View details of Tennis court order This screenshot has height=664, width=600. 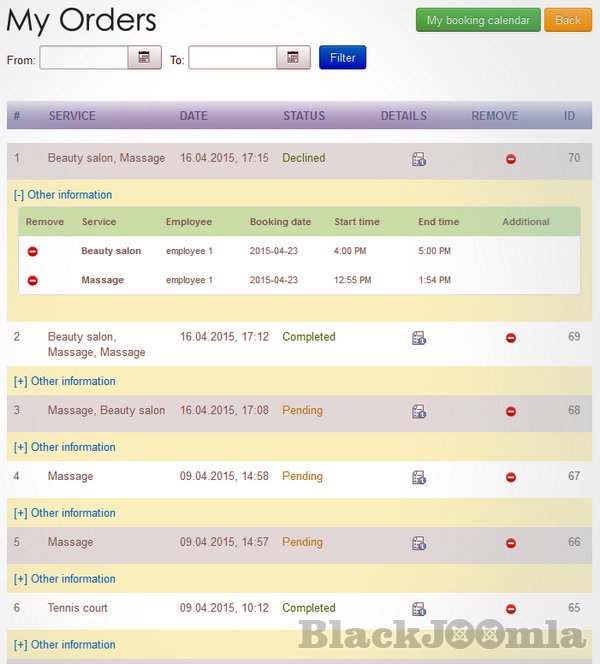(419, 609)
